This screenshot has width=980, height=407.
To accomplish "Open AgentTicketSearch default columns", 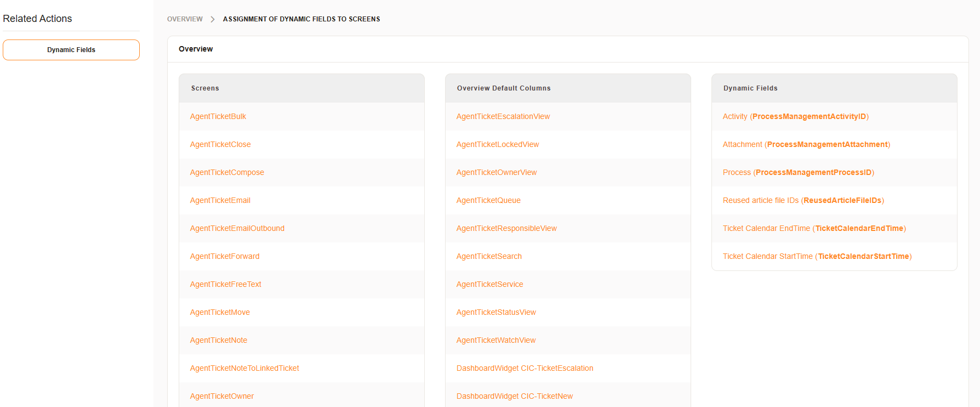I will (489, 256).
